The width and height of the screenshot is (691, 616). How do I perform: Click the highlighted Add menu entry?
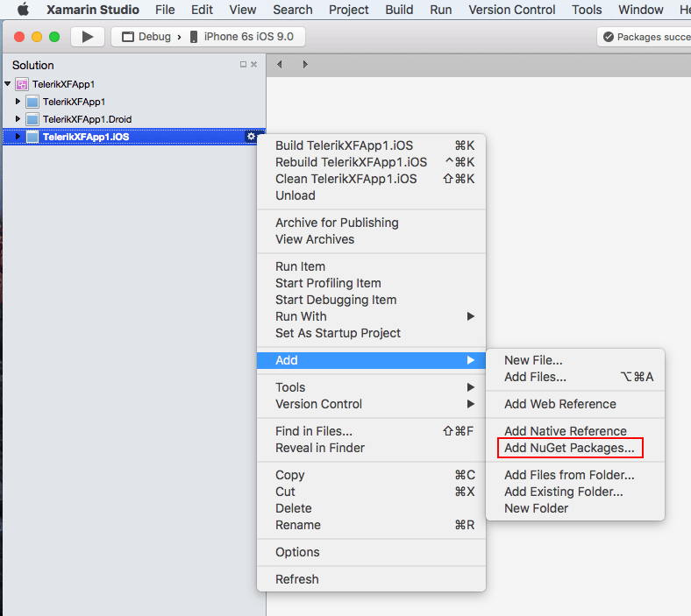[x=371, y=360]
